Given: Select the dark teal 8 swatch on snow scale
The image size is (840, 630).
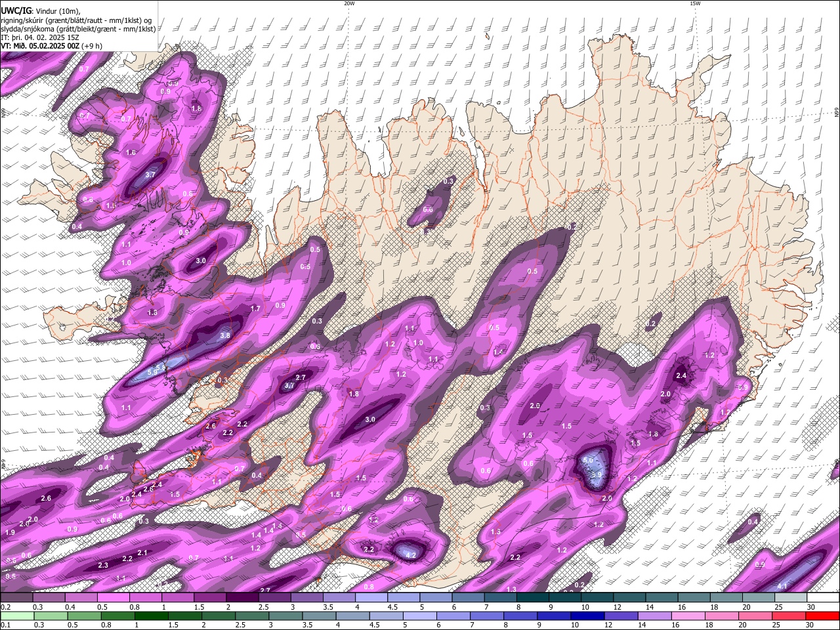Looking at the screenshot, I should click(532, 598).
